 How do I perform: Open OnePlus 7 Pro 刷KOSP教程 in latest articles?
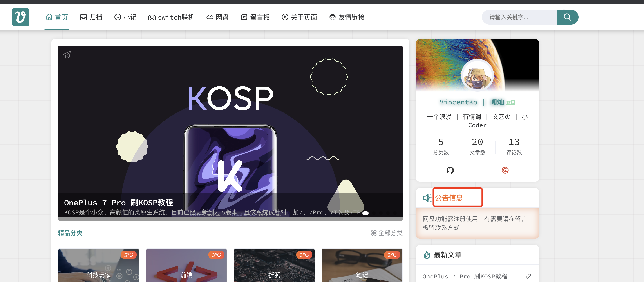[x=465, y=276]
